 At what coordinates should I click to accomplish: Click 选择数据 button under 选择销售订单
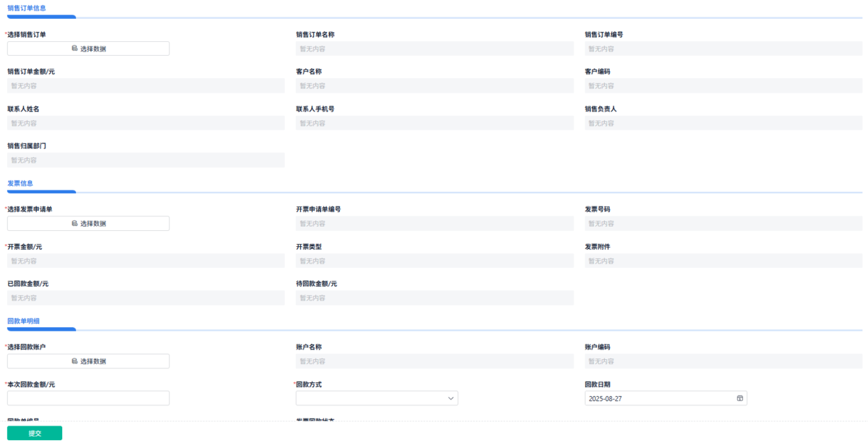point(88,48)
